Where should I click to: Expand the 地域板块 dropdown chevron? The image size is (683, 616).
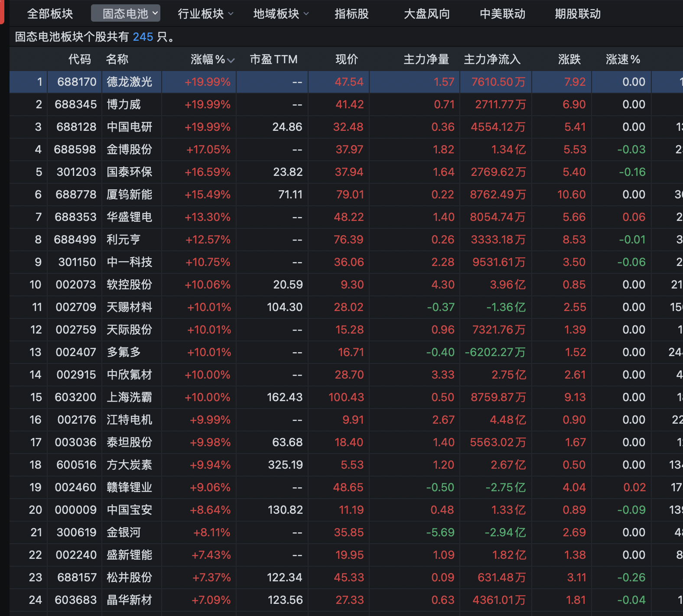pyautogui.click(x=306, y=14)
